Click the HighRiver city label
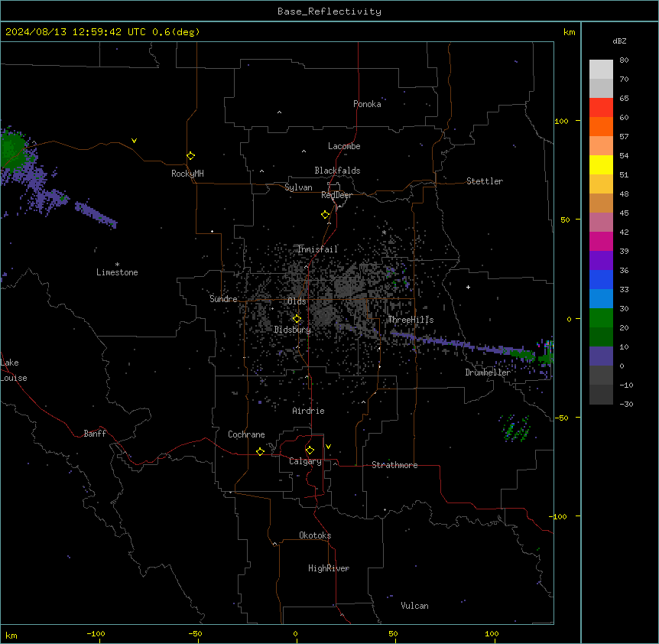659x644 pixels. pos(329,568)
